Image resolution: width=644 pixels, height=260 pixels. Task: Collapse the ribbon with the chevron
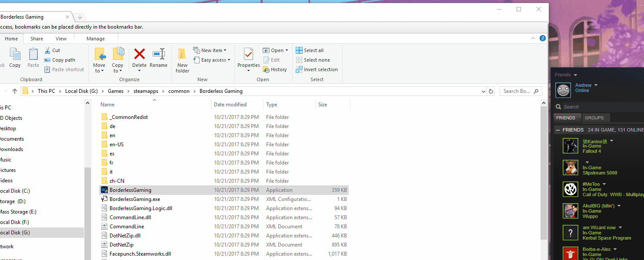pyautogui.click(x=534, y=38)
